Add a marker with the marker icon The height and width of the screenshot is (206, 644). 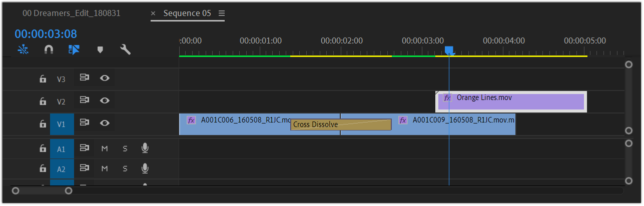click(x=100, y=49)
